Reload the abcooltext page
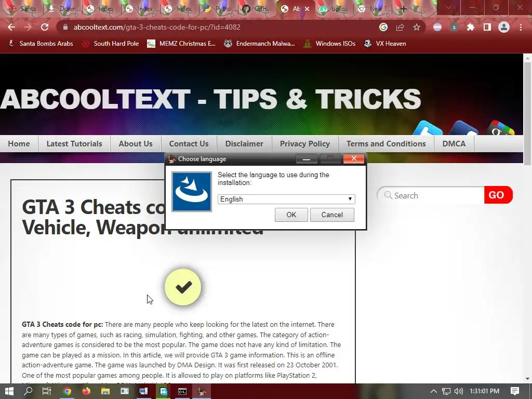 [x=45, y=27]
